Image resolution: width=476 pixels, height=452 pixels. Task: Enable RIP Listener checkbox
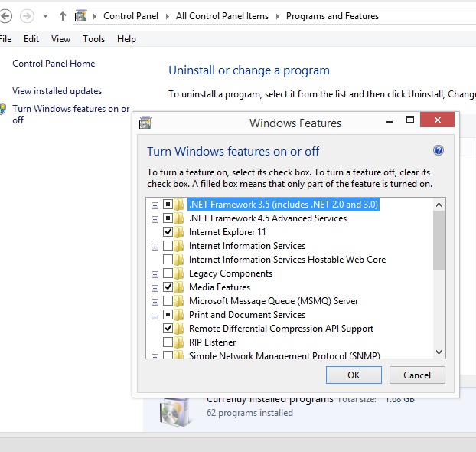[x=168, y=342]
